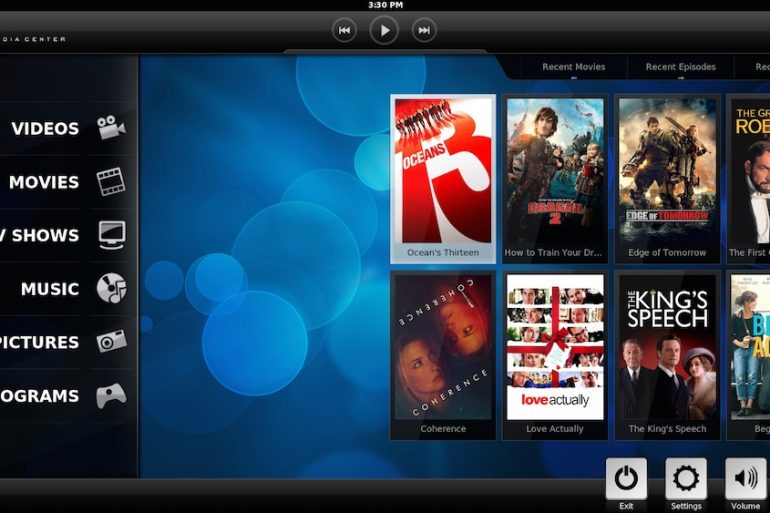Select the TV Shows monitor icon
The image size is (770, 513).
click(x=111, y=235)
